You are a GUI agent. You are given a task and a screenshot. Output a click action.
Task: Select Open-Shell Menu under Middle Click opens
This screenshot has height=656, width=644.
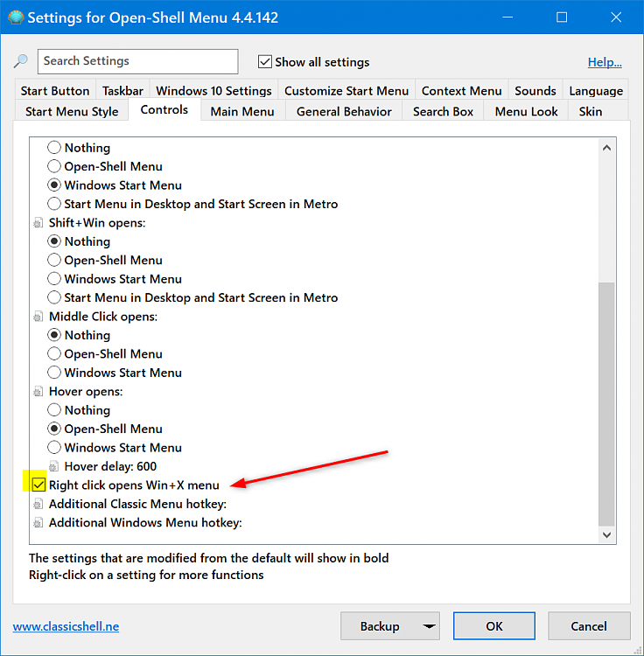coord(54,353)
